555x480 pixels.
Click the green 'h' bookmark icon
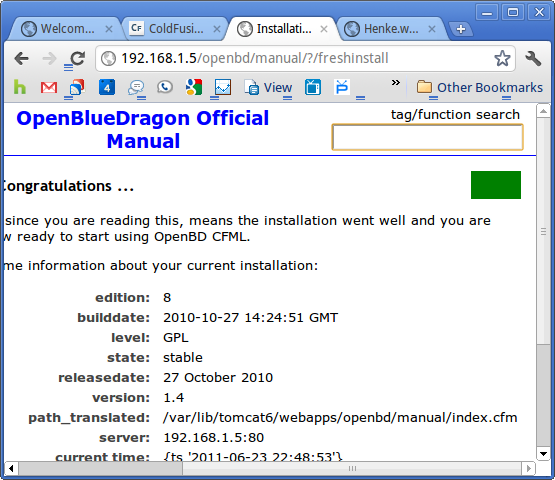point(20,87)
